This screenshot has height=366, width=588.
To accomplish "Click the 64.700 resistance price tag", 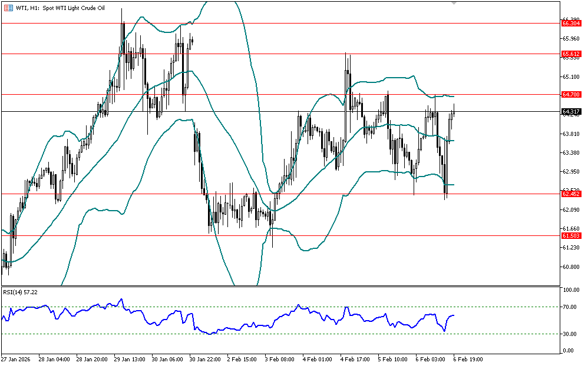I will point(572,94).
